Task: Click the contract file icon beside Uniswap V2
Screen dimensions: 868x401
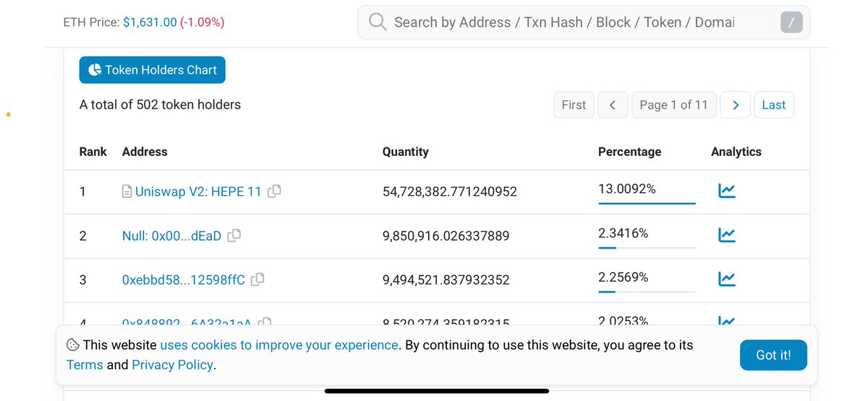Action: 127,192
